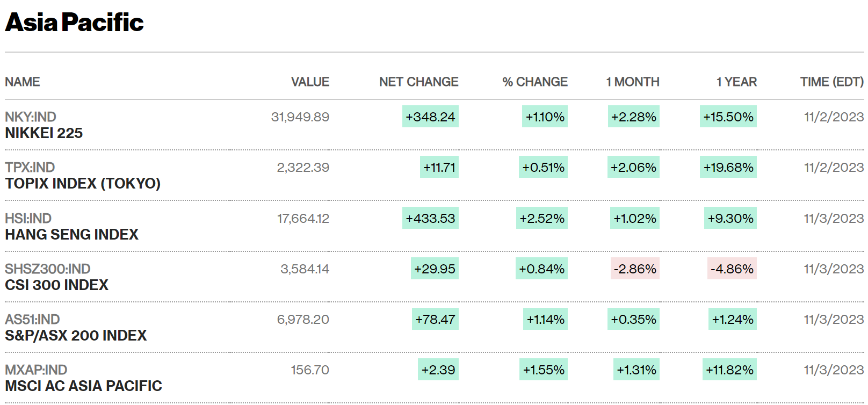Select the Nikkei 1 year +15.50%
Image resolution: width=868 pixels, height=405 pixels.
coord(728,117)
